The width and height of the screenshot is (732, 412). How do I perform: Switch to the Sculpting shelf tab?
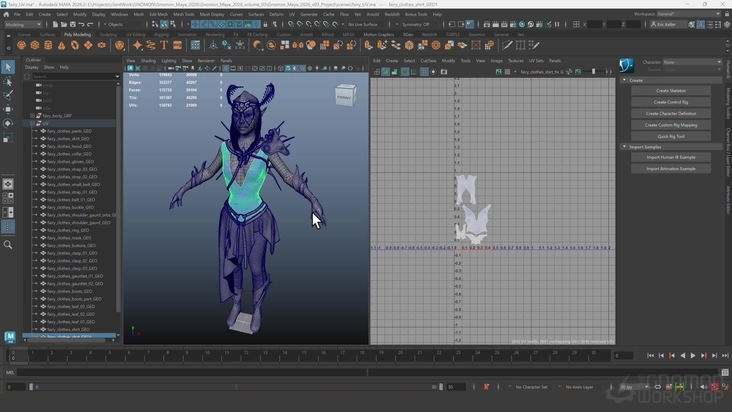click(x=108, y=35)
